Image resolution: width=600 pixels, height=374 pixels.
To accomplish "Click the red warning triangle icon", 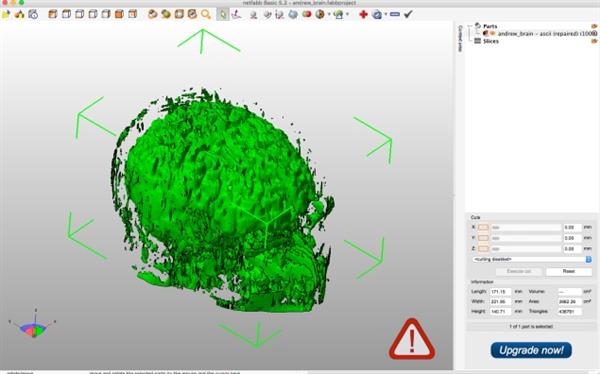I will pyautogui.click(x=412, y=340).
